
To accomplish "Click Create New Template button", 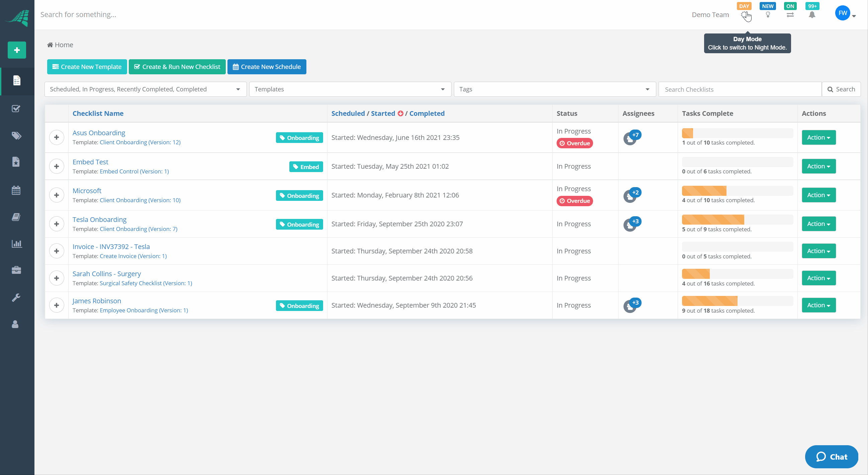I will pyautogui.click(x=87, y=67).
